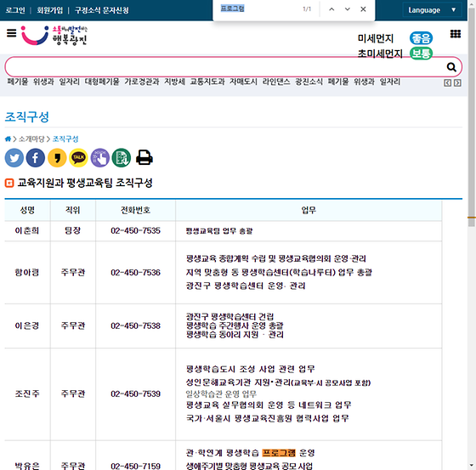Viewport: 476px width, 470px height.
Task: Select the first 폐기물 keyword
Action: [18, 82]
